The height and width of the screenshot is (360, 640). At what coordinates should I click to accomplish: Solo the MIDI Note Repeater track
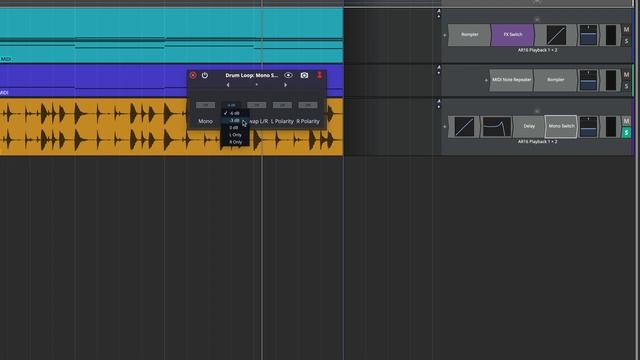point(626,86)
